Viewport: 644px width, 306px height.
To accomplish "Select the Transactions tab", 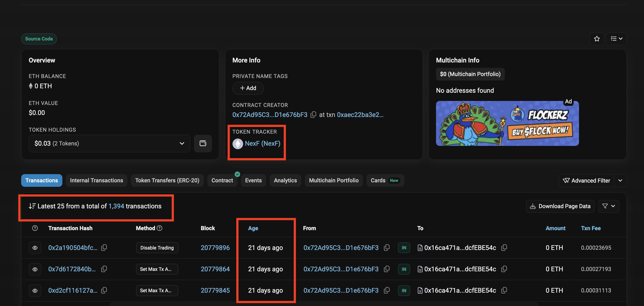I will [41, 180].
